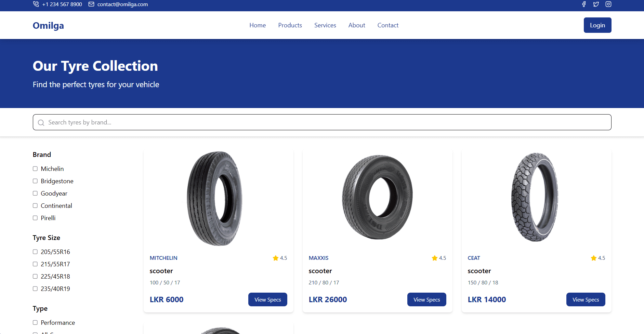Click the phone icon in top bar
Viewport: 644px width, 334px height.
(36, 4)
